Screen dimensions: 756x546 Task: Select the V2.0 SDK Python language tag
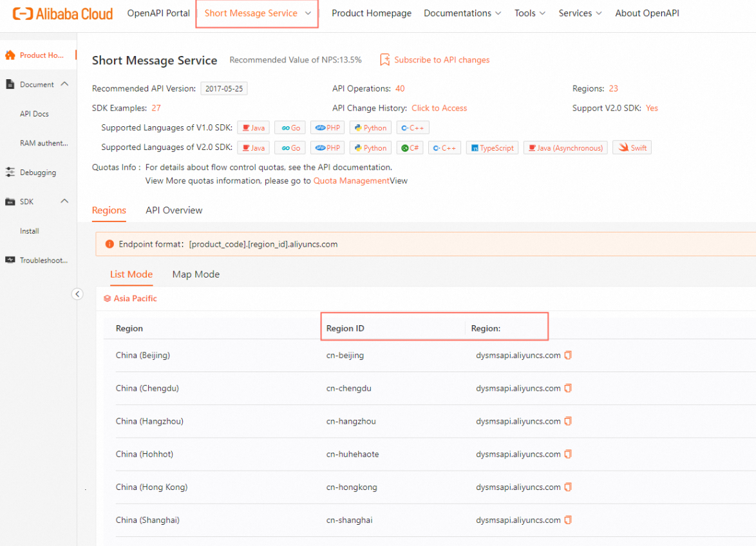coord(370,148)
